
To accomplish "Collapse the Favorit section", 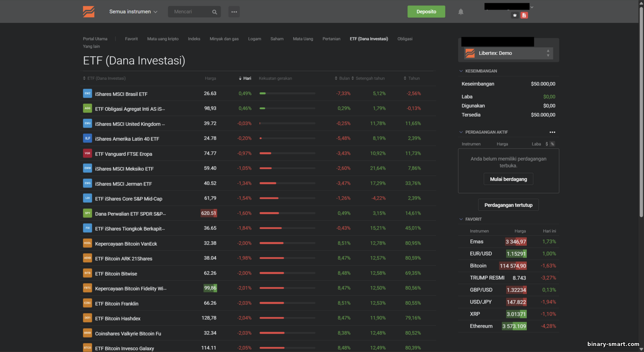I will [x=461, y=219].
